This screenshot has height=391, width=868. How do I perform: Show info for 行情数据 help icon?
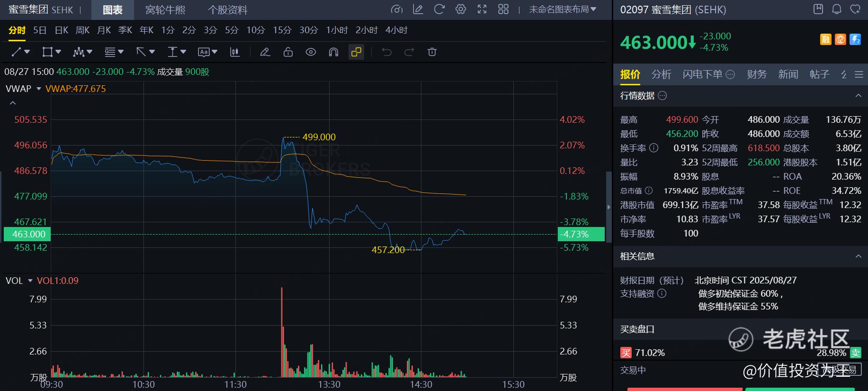(662, 96)
